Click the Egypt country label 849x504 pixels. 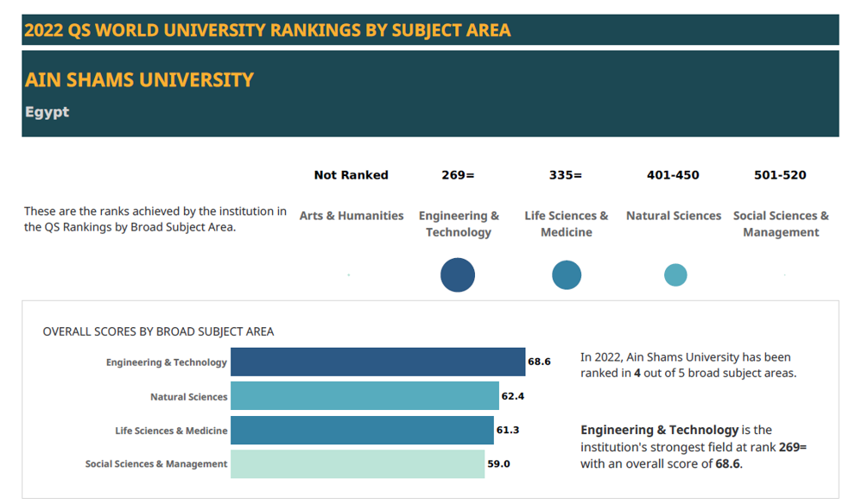[47, 112]
